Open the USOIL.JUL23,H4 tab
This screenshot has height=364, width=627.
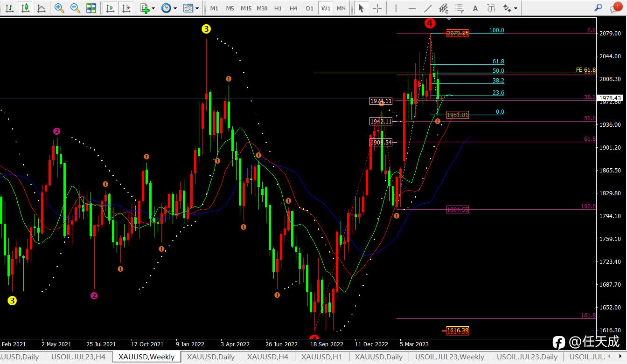pos(78,357)
